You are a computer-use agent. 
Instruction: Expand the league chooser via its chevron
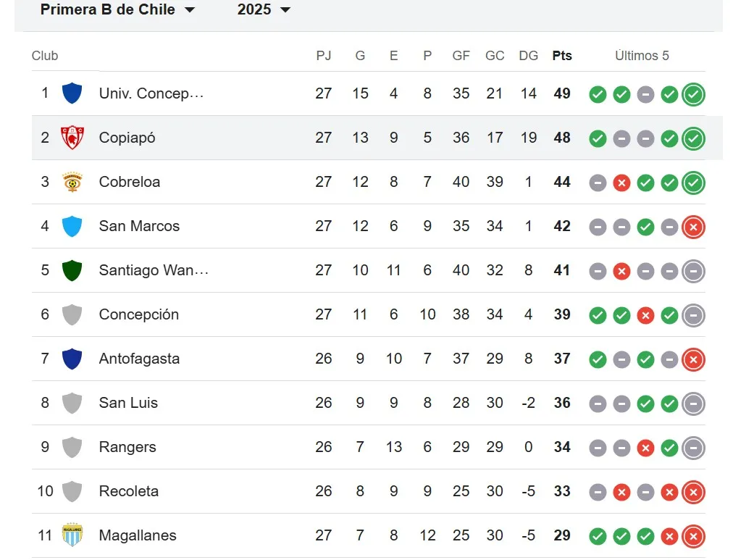pos(190,10)
